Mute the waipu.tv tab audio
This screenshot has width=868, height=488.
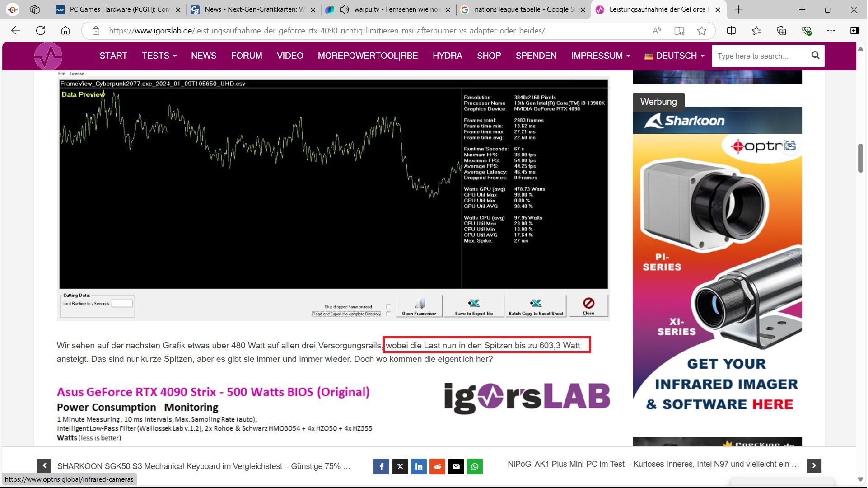[345, 9]
